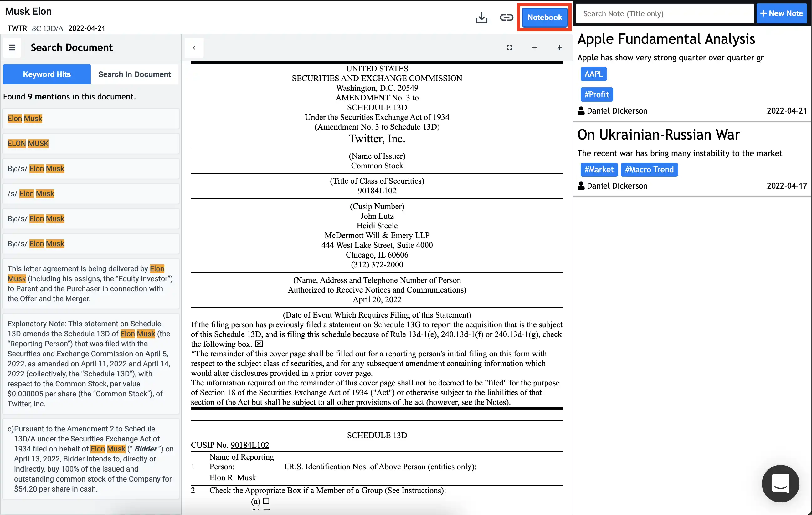812x515 pixels.
Task: Zoom in on the document with plus icon
Action: click(559, 48)
